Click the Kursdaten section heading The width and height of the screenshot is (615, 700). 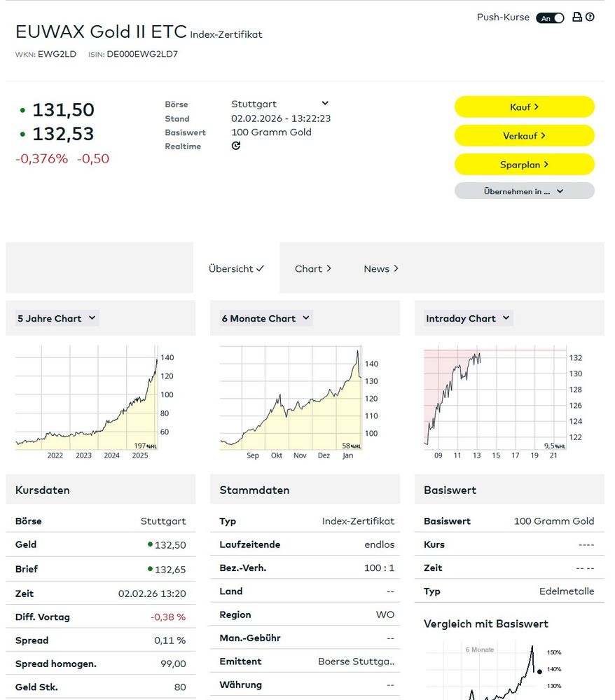(x=43, y=490)
